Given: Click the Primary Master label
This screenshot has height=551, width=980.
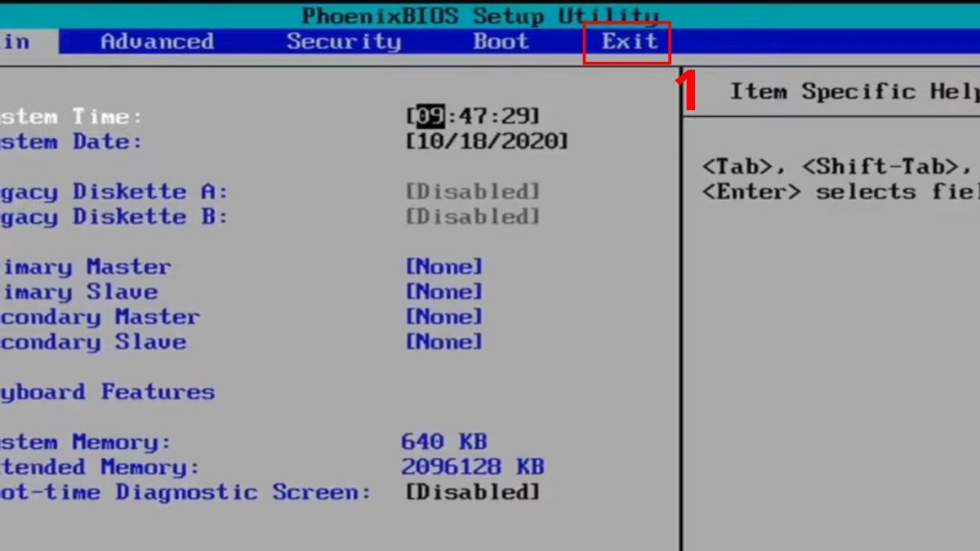Looking at the screenshot, I should tap(86, 267).
